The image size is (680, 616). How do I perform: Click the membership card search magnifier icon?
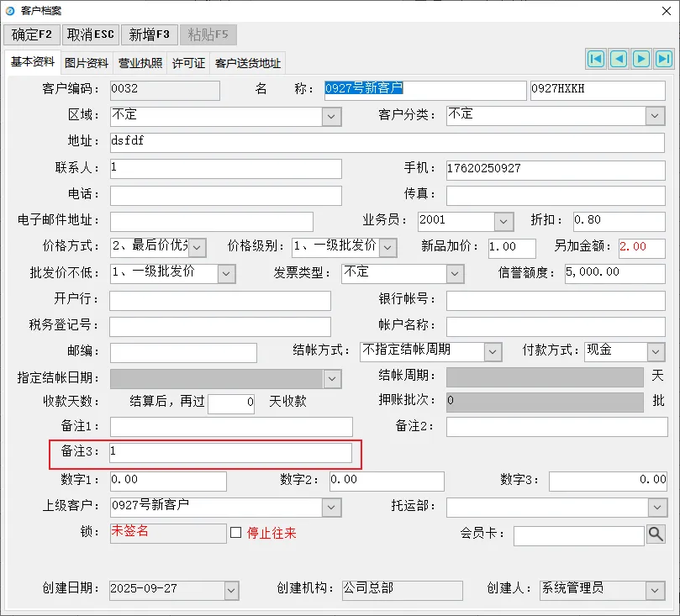(656, 534)
